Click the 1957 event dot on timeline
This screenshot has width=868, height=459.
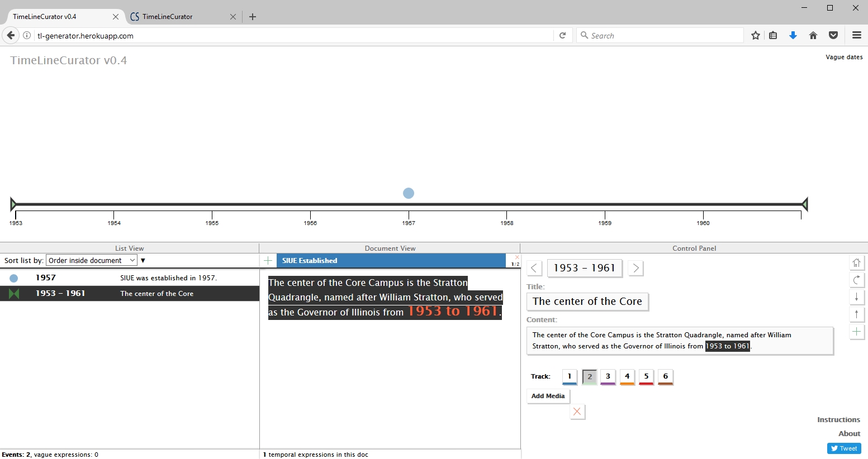(409, 193)
